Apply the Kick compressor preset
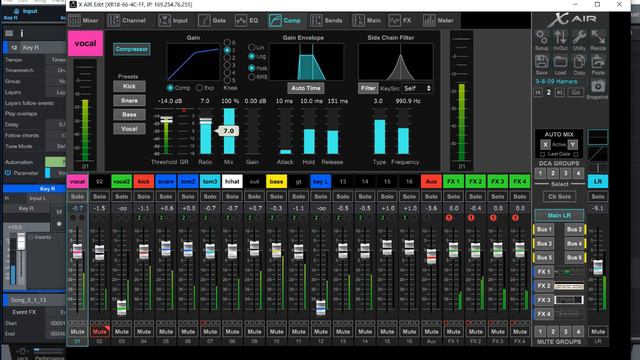This screenshot has width=640, height=360. 129,86
